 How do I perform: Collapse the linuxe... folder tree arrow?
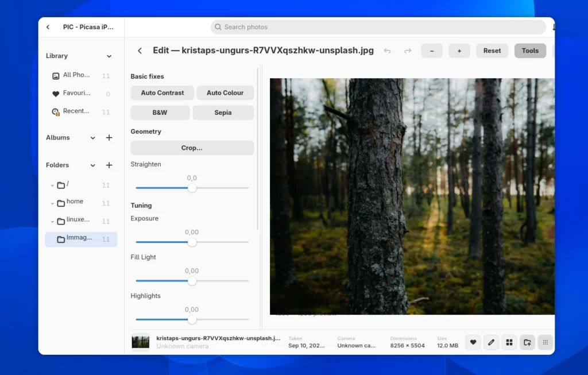click(52, 221)
